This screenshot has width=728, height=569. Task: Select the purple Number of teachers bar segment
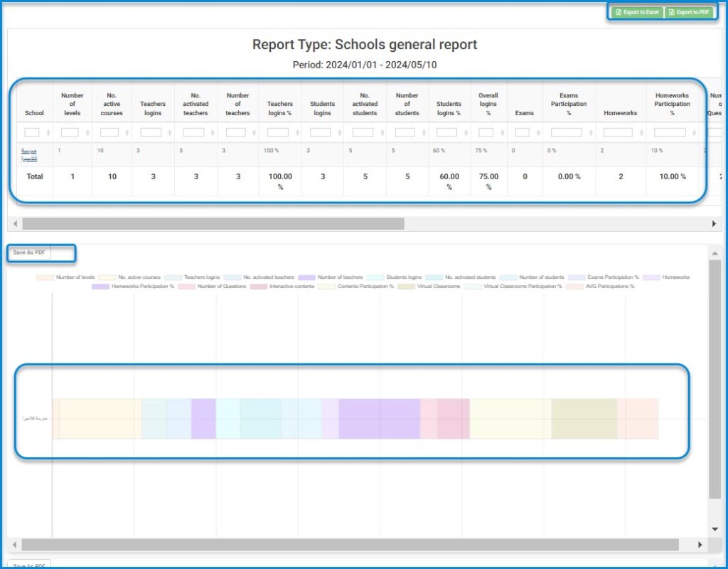(203, 418)
